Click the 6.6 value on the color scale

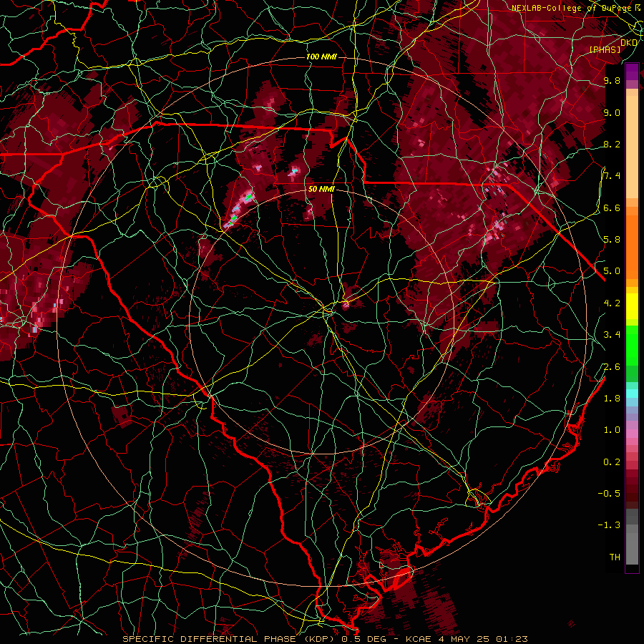tap(612, 208)
